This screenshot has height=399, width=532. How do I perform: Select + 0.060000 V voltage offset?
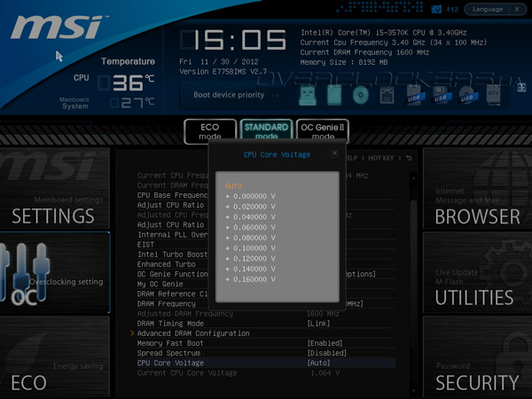click(250, 227)
